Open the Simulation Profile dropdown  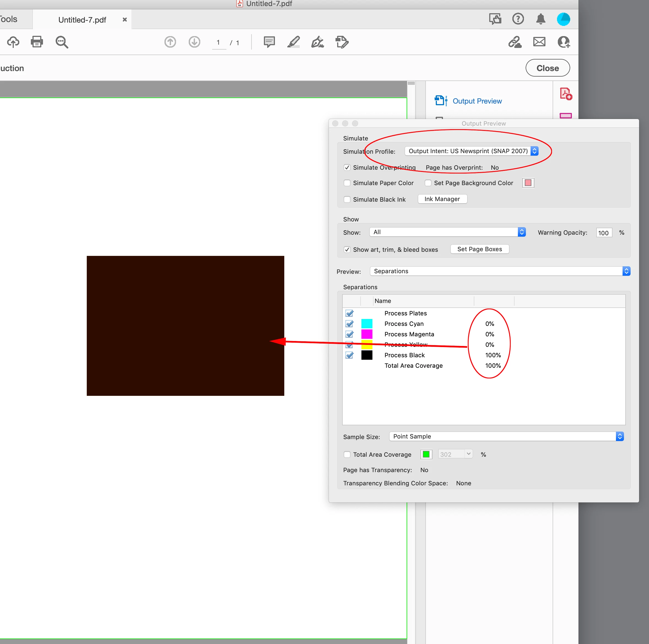471,151
